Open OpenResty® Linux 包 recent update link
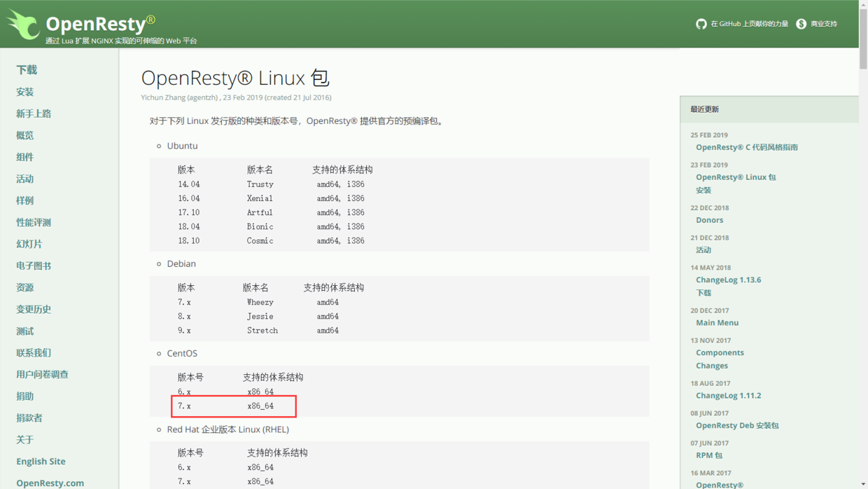This screenshot has width=868, height=489. [736, 177]
